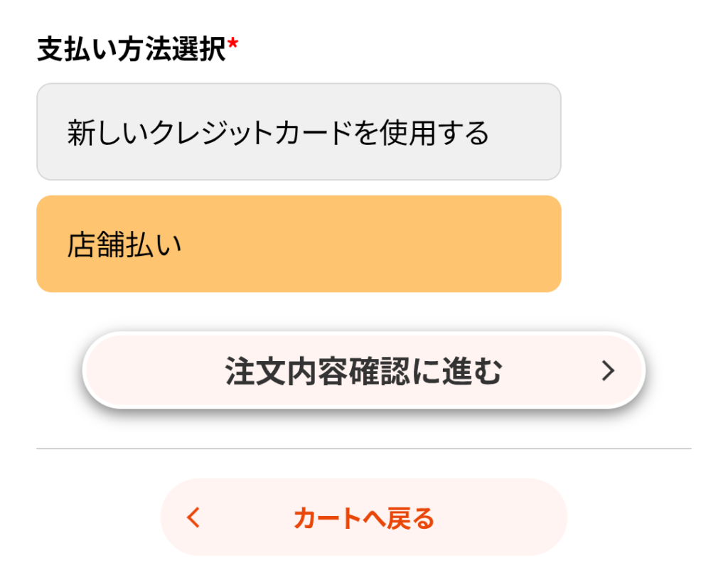Click the red required asterisk
The height and width of the screenshot is (580, 728).
(233, 47)
